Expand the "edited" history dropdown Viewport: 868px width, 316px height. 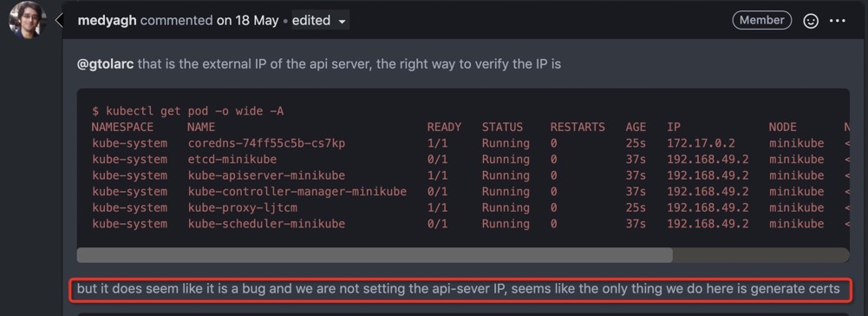click(319, 21)
